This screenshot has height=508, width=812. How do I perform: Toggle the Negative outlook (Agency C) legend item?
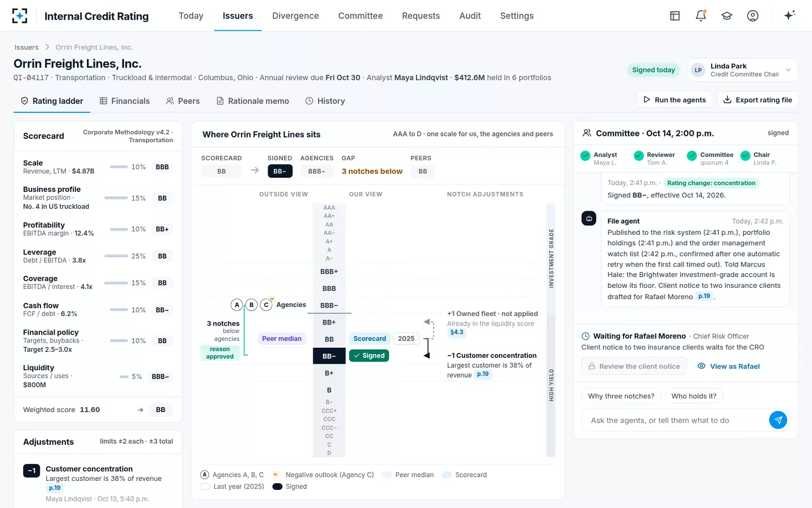coord(323,475)
